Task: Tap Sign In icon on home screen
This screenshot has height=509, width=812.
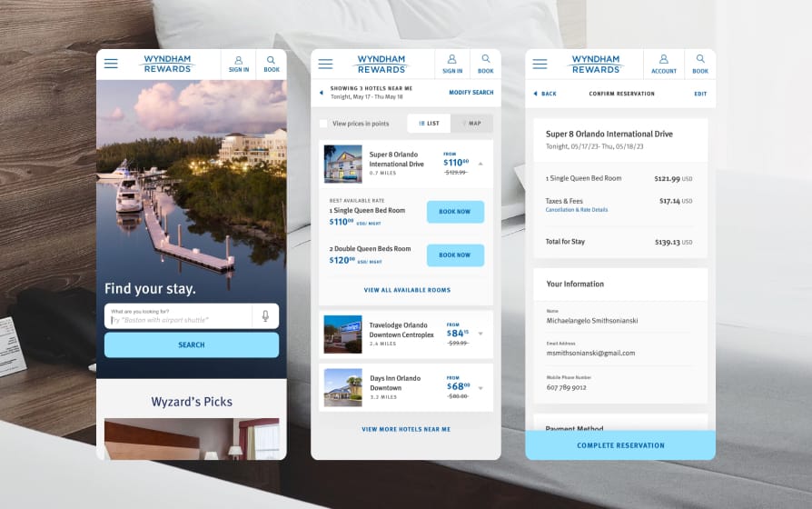Action: [x=239, y=64]
